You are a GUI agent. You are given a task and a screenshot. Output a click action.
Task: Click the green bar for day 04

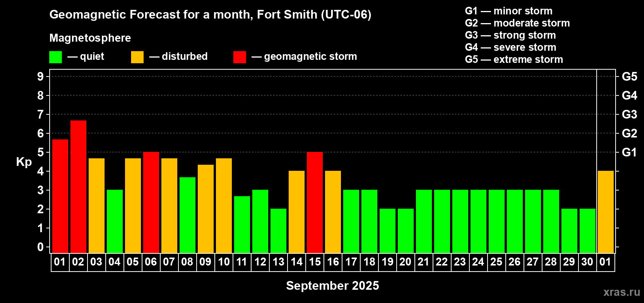(115, 222)
